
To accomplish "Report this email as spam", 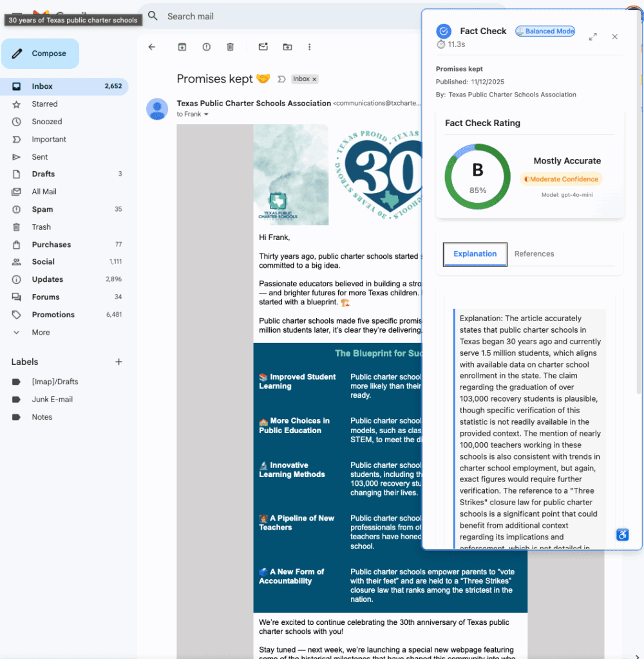I will coord(206,47).
